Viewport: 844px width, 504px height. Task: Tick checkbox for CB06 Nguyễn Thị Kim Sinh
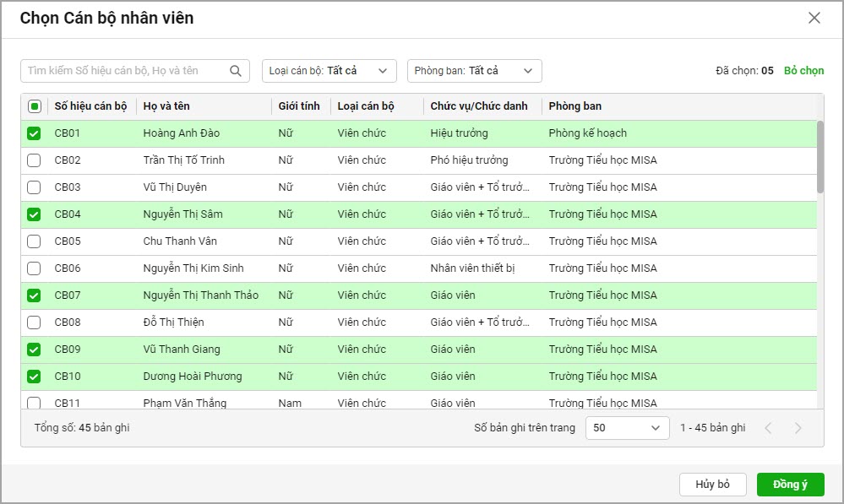pyautogui.click(x=35, y=268)
